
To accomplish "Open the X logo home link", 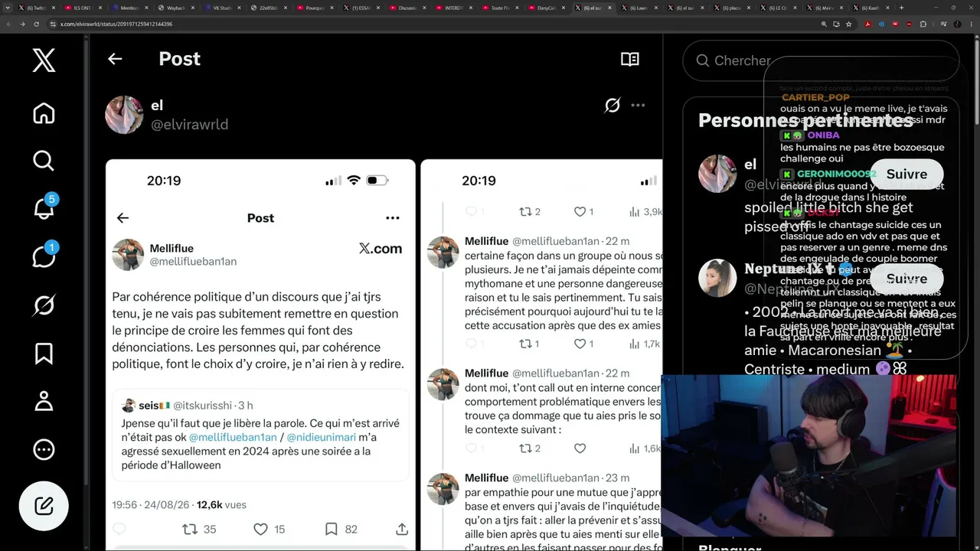I will 44,60.
